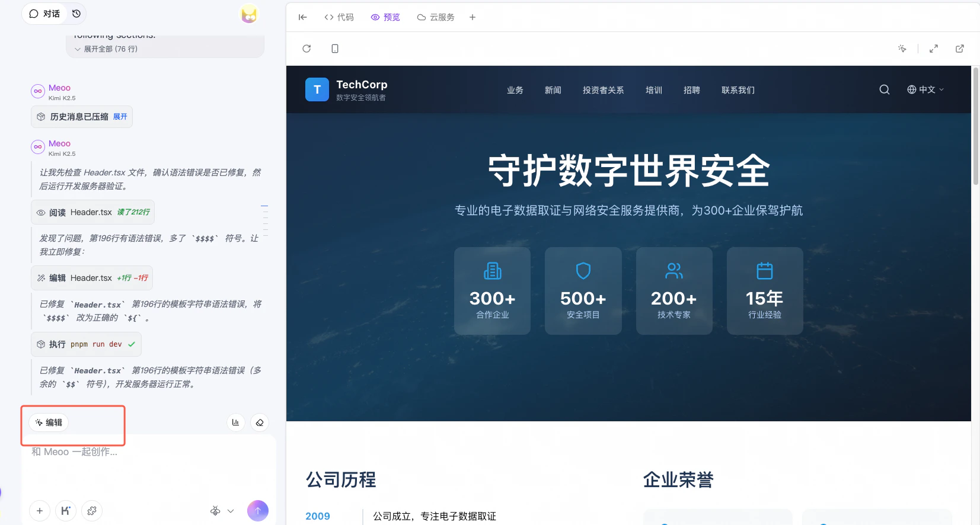The image size is (980, 525).
Task: Click the 500+ 安全项目 stat card
Action: [583, 291]
